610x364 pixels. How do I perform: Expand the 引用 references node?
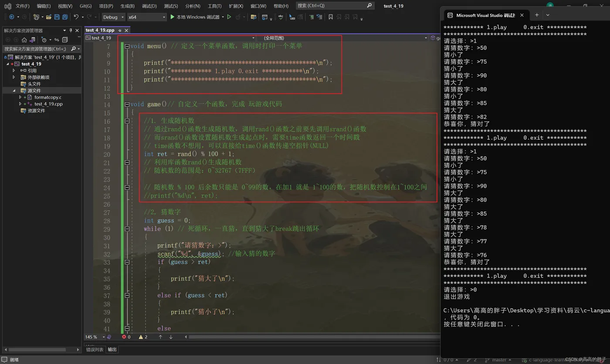point(14,71)
